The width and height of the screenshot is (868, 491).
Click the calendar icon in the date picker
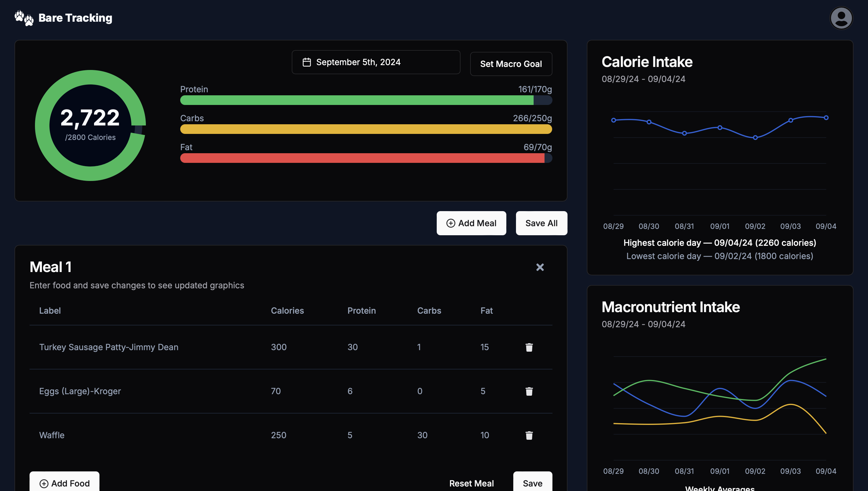click(x=307, y=62)
